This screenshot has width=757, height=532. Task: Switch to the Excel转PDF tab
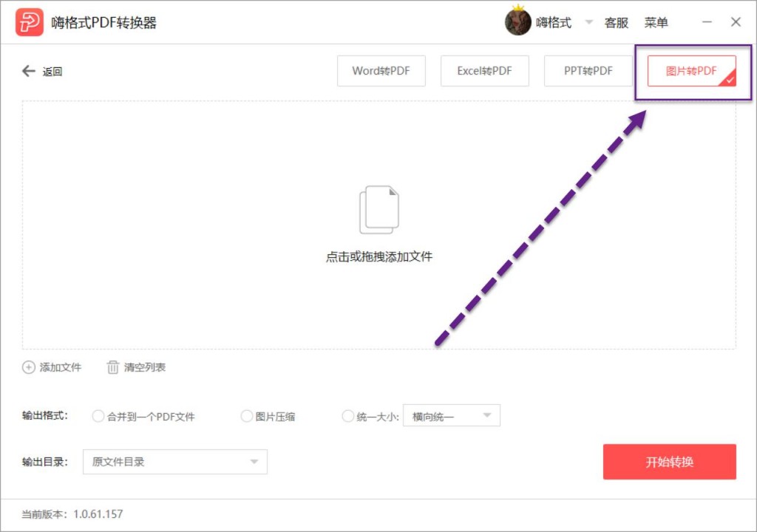point(484,71)
